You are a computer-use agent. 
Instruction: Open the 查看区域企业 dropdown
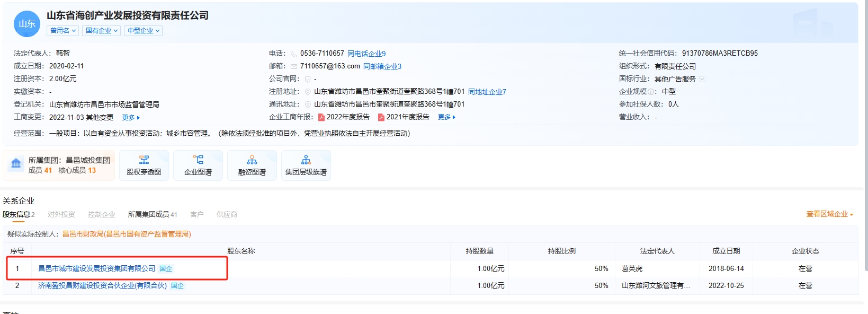point(830,214)
